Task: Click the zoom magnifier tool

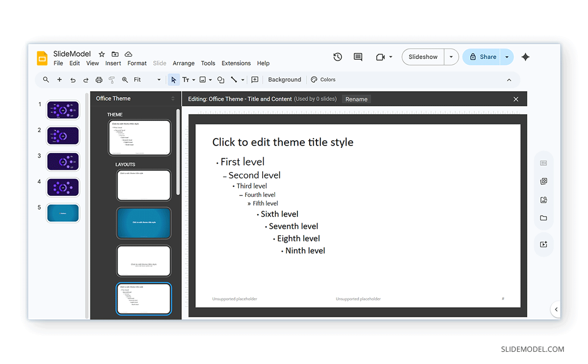Action: (125, 80)
